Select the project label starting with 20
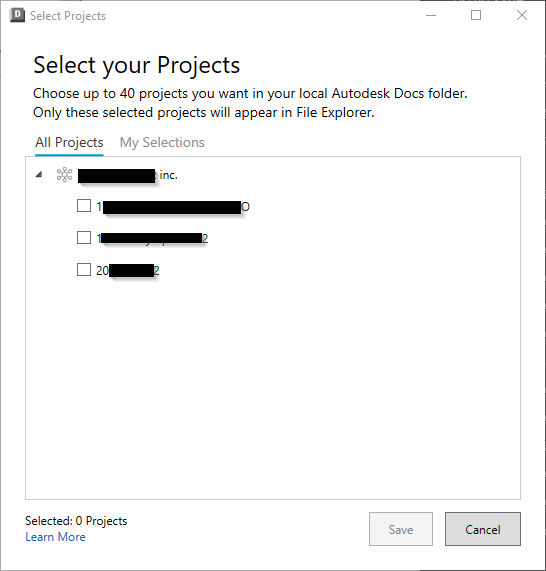 click(x=128, y=271)
